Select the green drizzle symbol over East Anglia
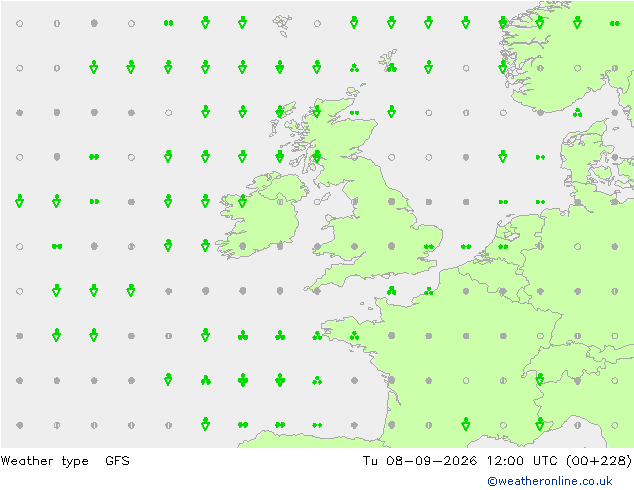This screenshot has width=634, height=490. tap(429, 246)
